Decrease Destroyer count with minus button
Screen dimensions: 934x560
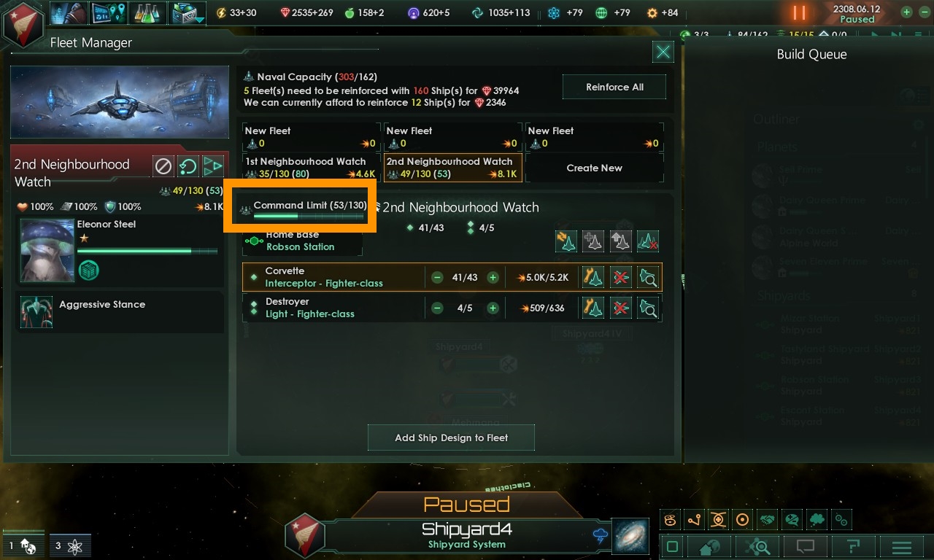437,308
